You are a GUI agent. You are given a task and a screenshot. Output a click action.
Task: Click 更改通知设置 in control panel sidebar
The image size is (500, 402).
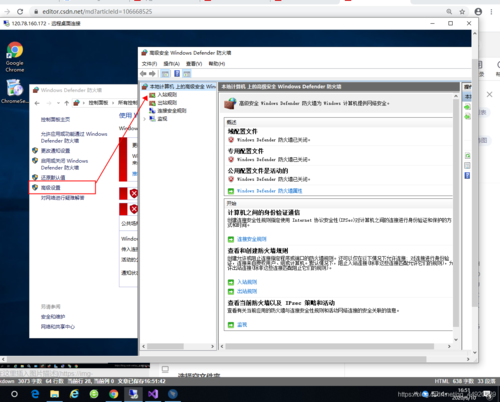tap(55, 151)
